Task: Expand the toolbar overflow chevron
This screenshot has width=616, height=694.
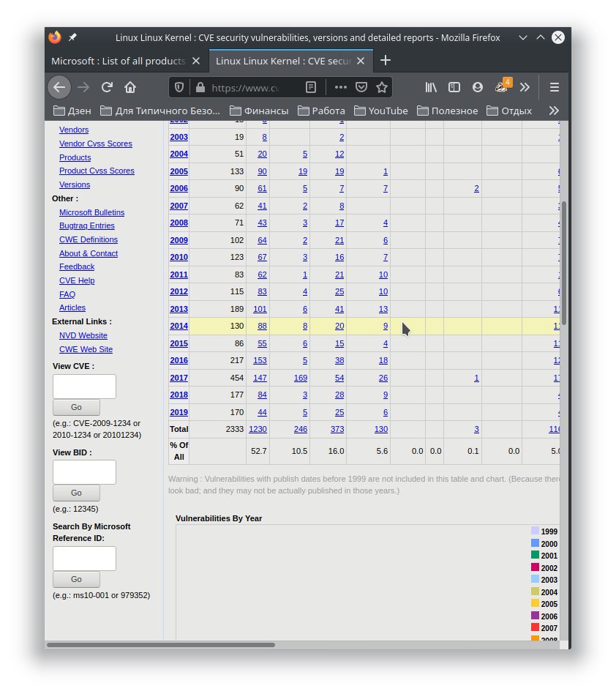Action: pos(525,87)
